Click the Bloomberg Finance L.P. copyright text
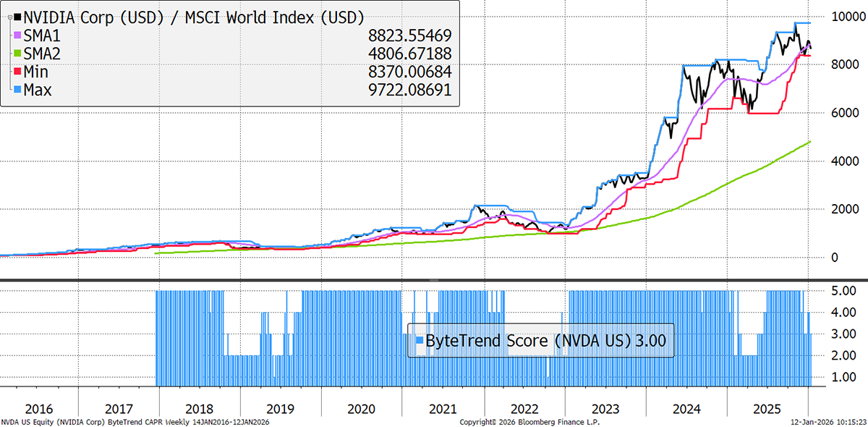The height and width of the screenshot is (427, 868). (529, 422)
